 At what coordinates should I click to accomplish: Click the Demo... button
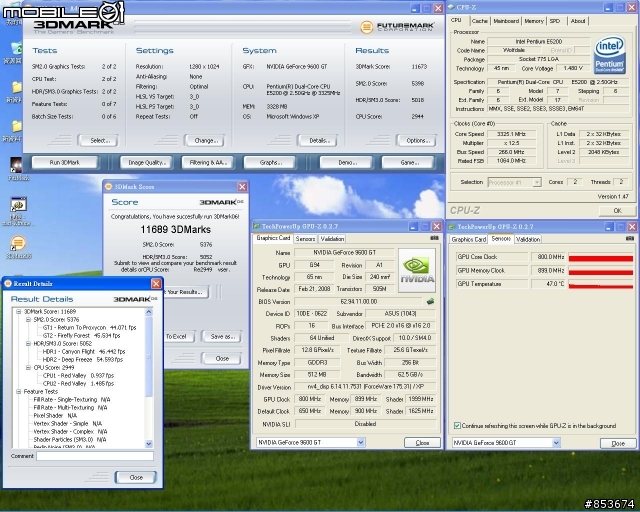tap(346, 162)
